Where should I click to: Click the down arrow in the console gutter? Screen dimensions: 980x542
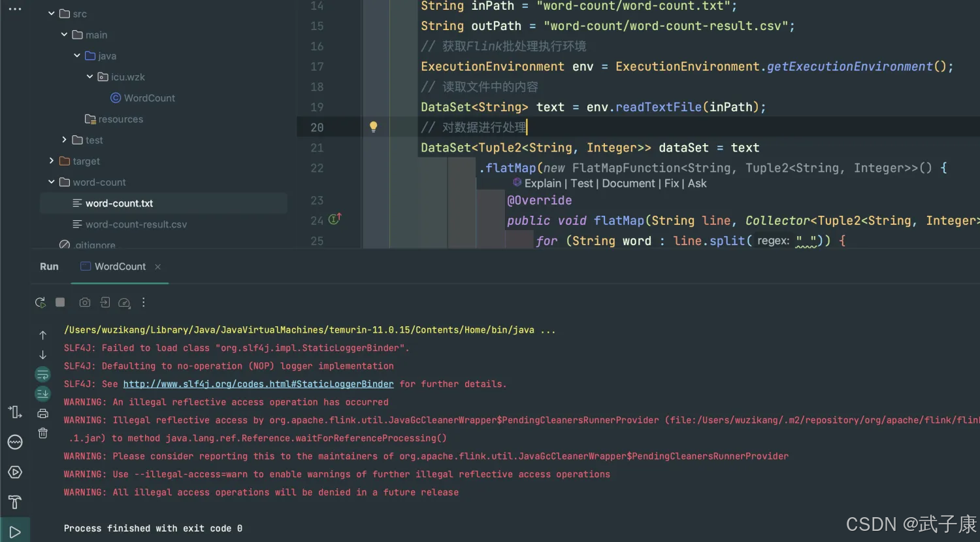[x=42, y=355]
